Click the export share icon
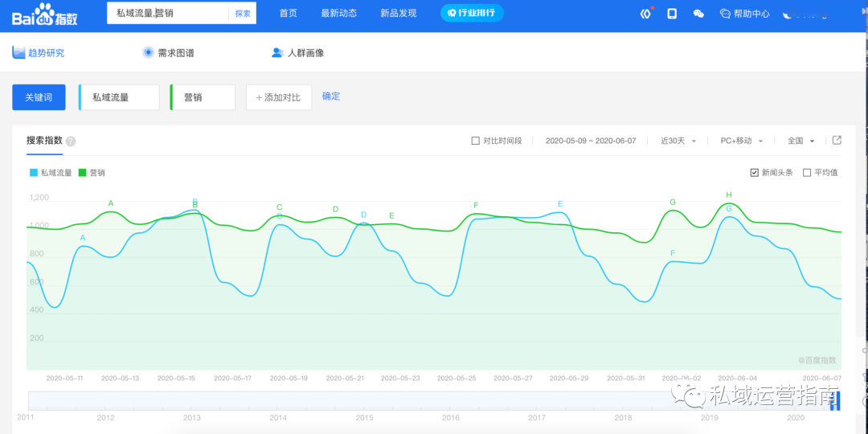The width and height of the screenshot is (868, 434). [837, 140]
